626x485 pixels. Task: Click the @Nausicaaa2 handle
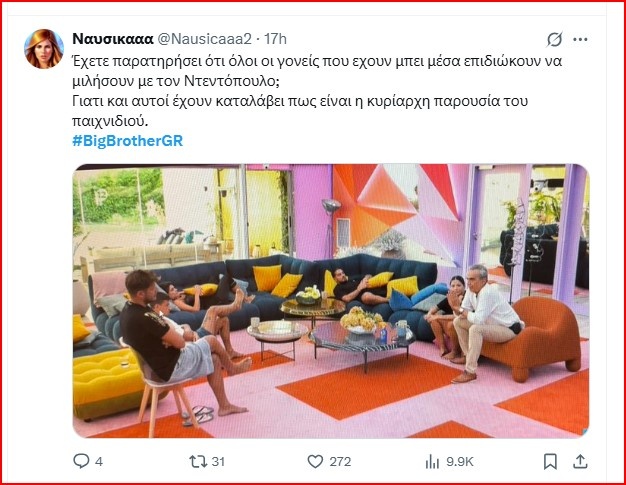[x=205, y=39]
